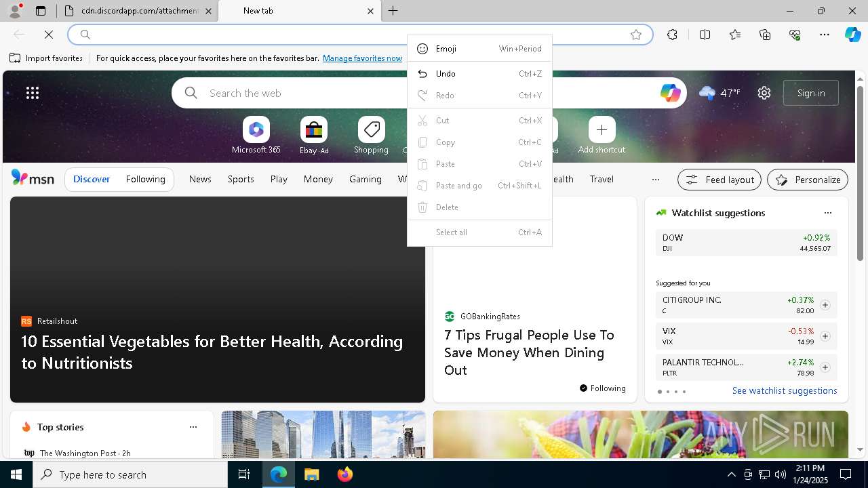Choose Select all in context menu
The width and height of the screenshot is (868, 488).
tap(479, 232)
